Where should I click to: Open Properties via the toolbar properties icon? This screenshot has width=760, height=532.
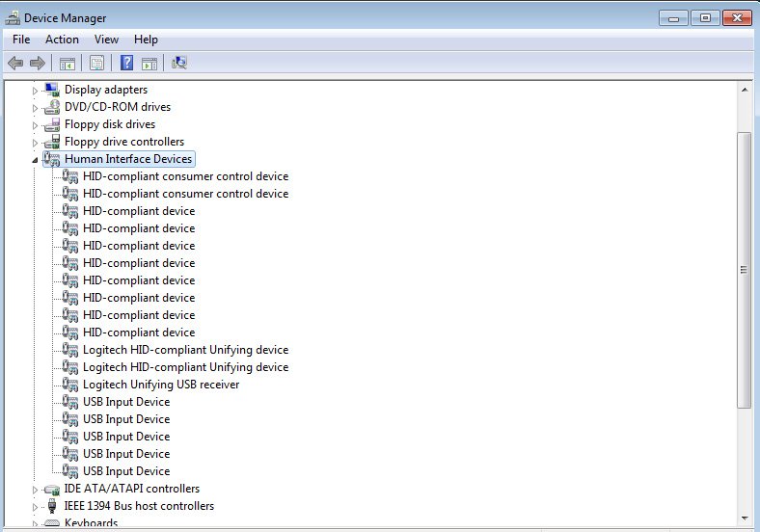pos(97,63)
